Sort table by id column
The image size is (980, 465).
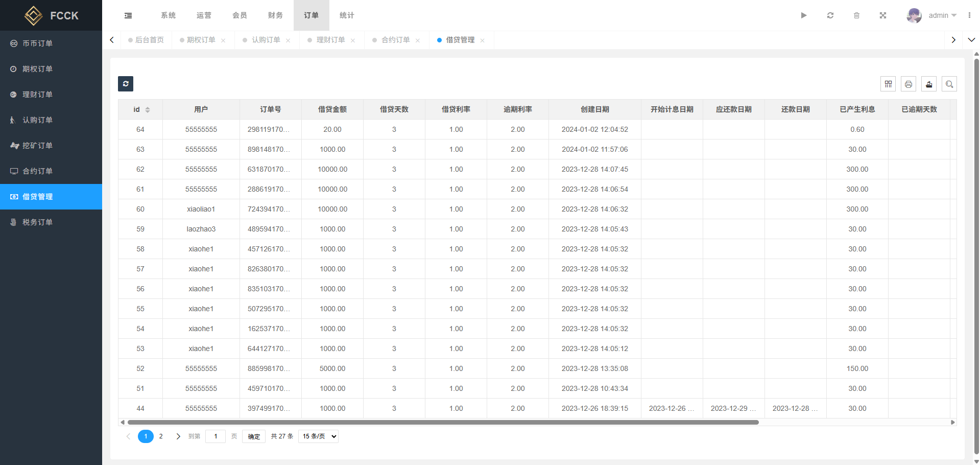pos(148,110)
